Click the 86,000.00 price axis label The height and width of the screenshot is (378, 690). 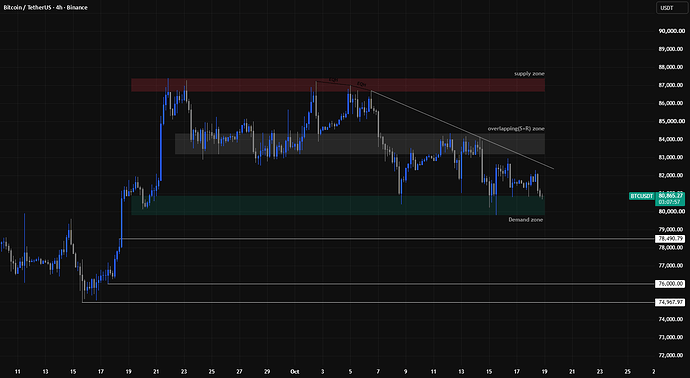pos(672,103)
